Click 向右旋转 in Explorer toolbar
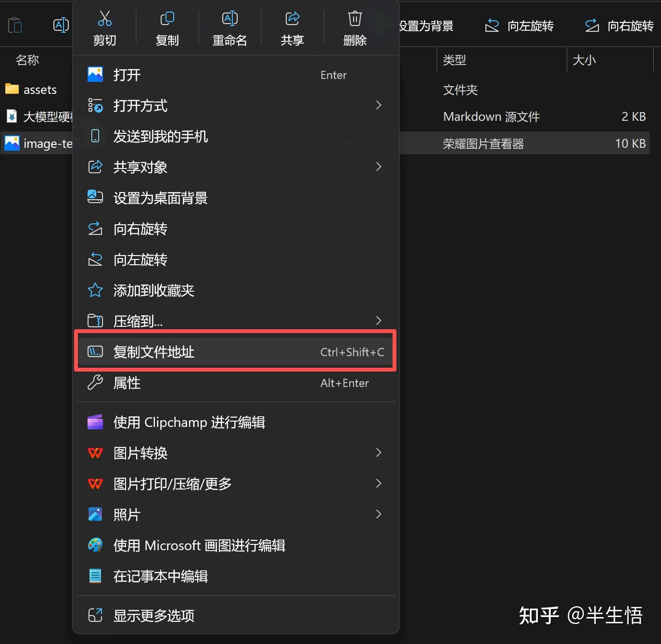 click(620, 26)
